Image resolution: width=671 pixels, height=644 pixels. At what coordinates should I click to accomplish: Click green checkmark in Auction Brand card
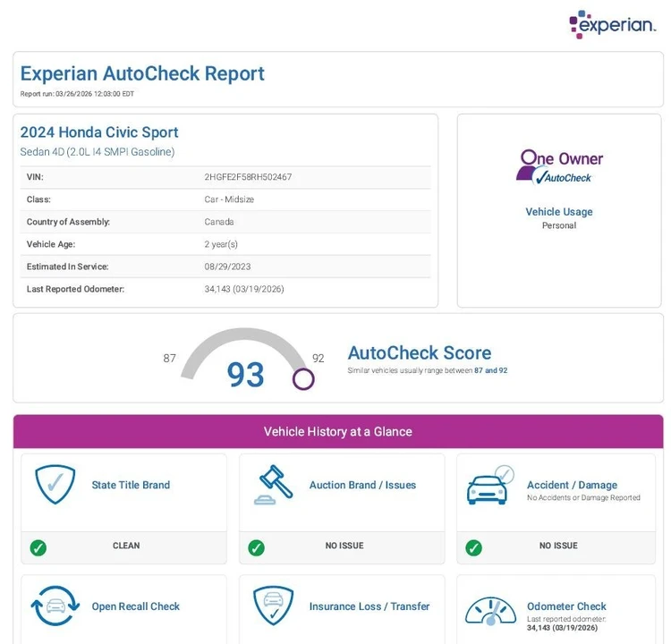click(257, 547)
